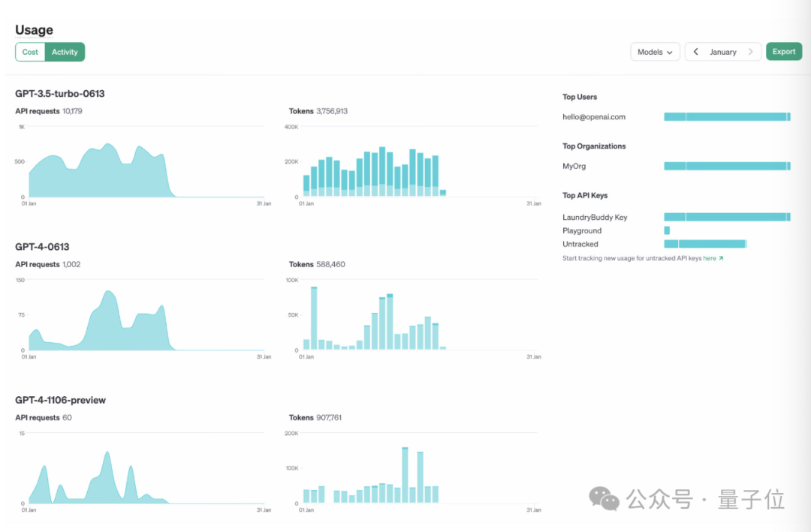The width and height of the screenshot is (811, 532).
Task: Go to previous month using left chevron
Action: (x=696, y=52)
